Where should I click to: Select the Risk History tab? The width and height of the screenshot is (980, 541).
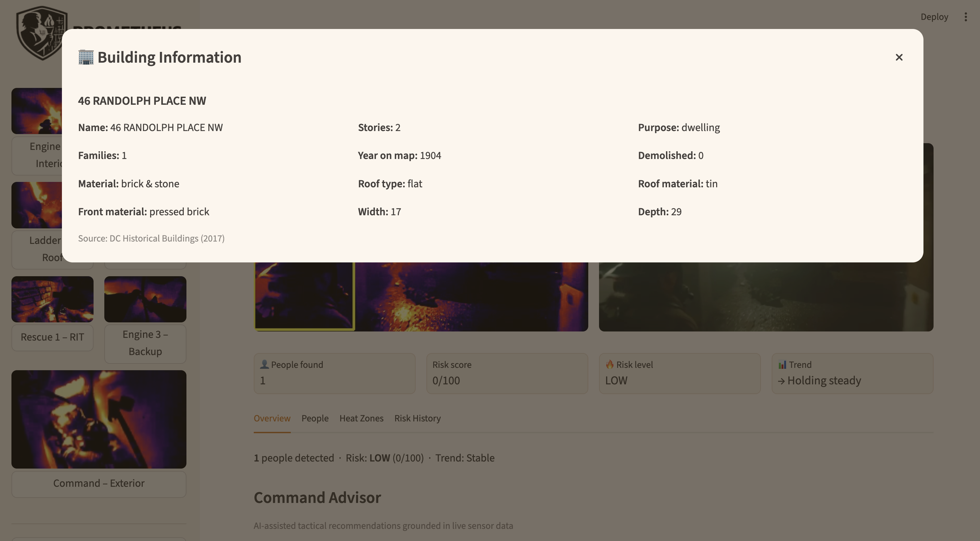click(417, 418)
